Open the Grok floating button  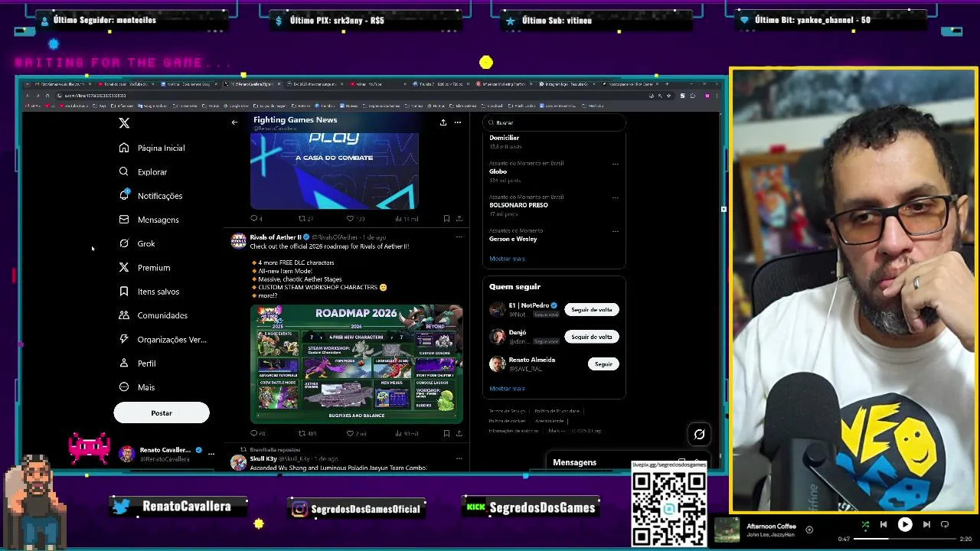point(699,435)
